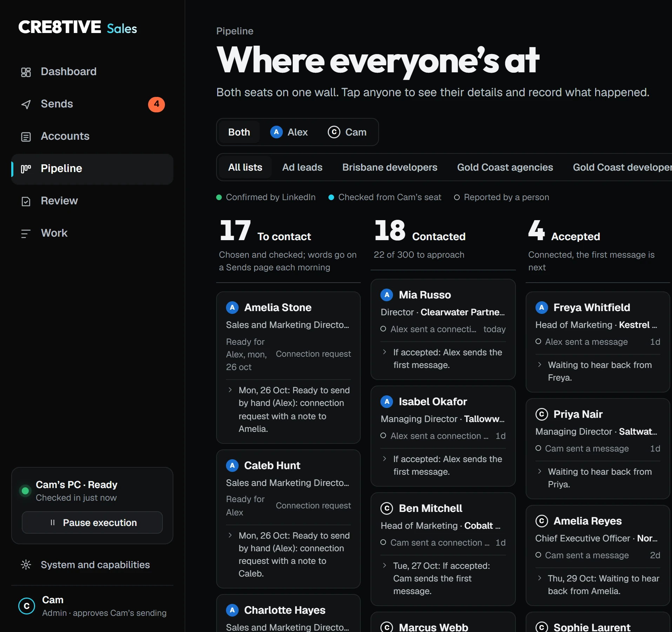Click the Cam avatar in sidebar footer
672x632 pixels.
point(27,606)
